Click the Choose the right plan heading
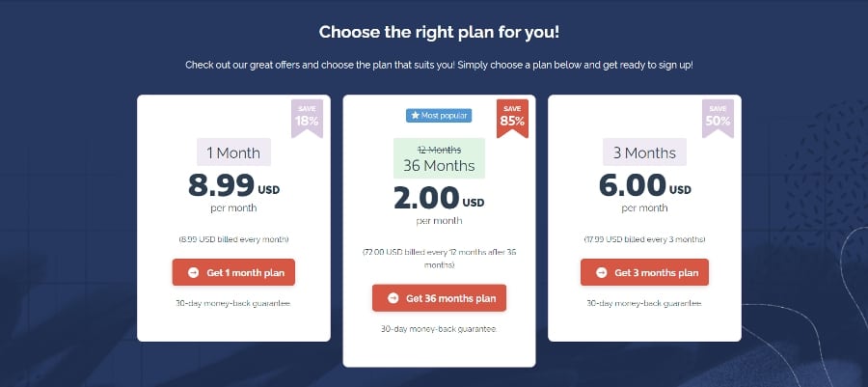 [439, 33]
